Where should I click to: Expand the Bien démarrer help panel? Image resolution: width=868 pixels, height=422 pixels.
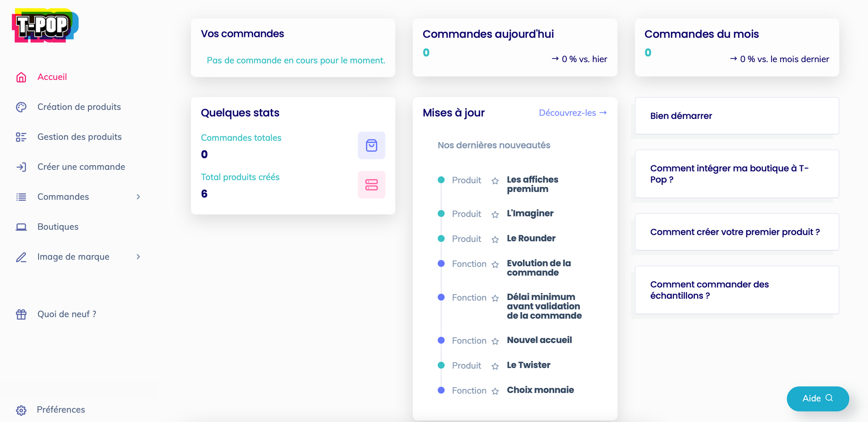pyautogui.click(x=736, y=116)
